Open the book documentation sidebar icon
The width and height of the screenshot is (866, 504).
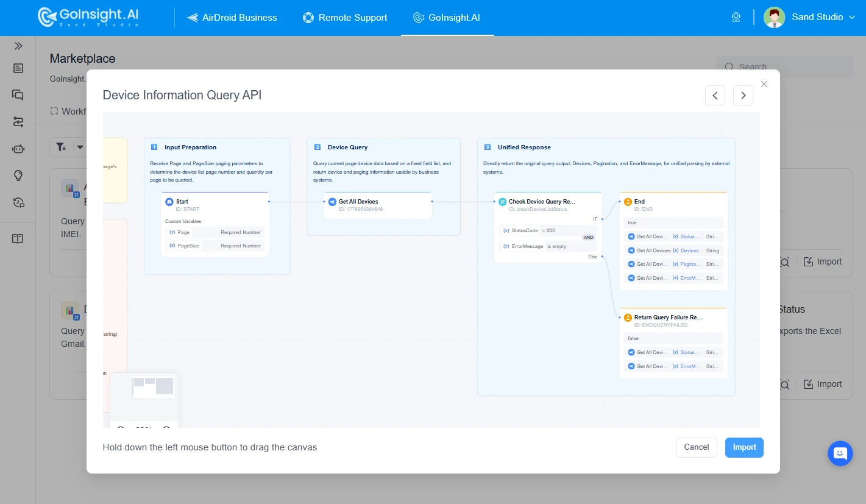tap(18, 239)
